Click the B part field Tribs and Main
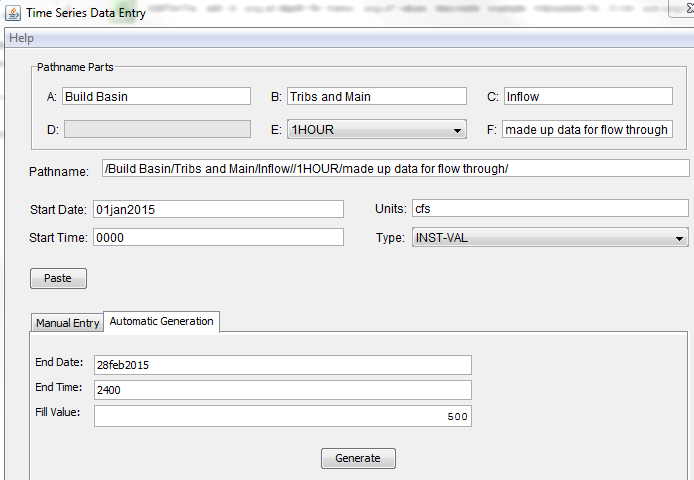 pos(377,96)
